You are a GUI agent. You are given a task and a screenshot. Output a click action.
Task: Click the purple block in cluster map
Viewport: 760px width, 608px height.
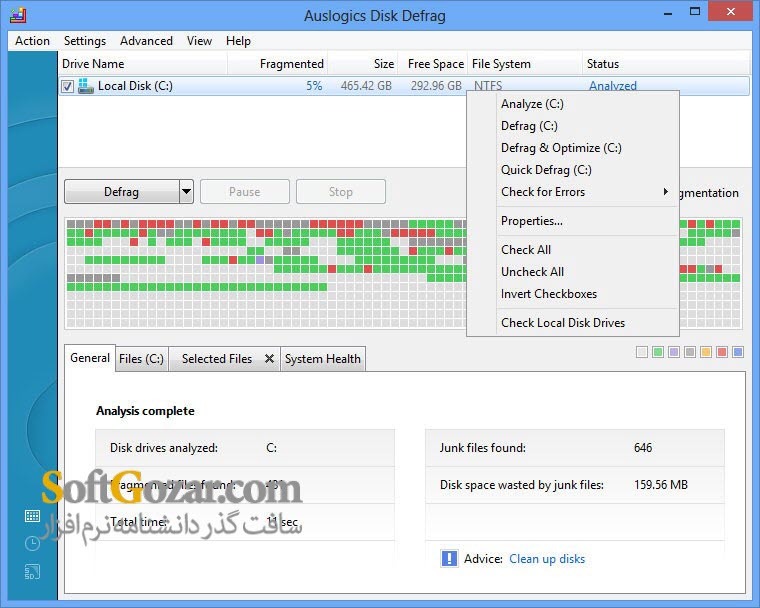(x=260, y=260)
